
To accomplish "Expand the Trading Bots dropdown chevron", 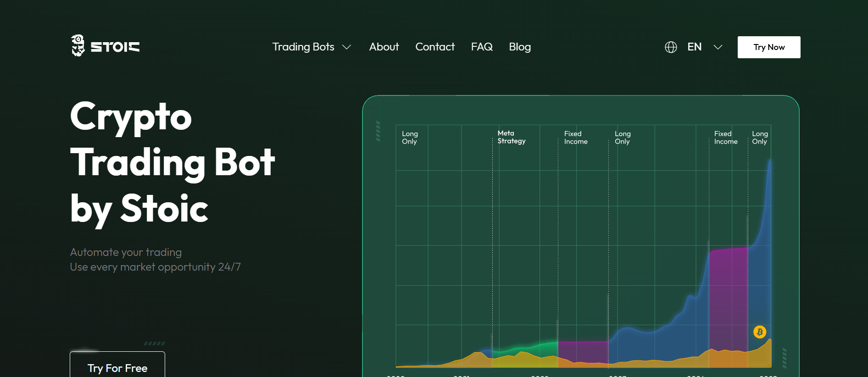I will tap(347, 47).
